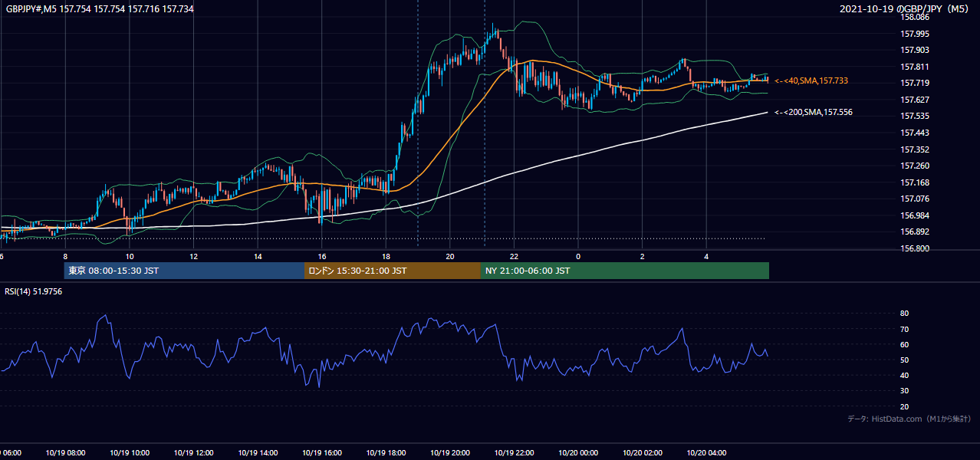Click the 40 SMA 157.733 label

[x=811, y=80]
